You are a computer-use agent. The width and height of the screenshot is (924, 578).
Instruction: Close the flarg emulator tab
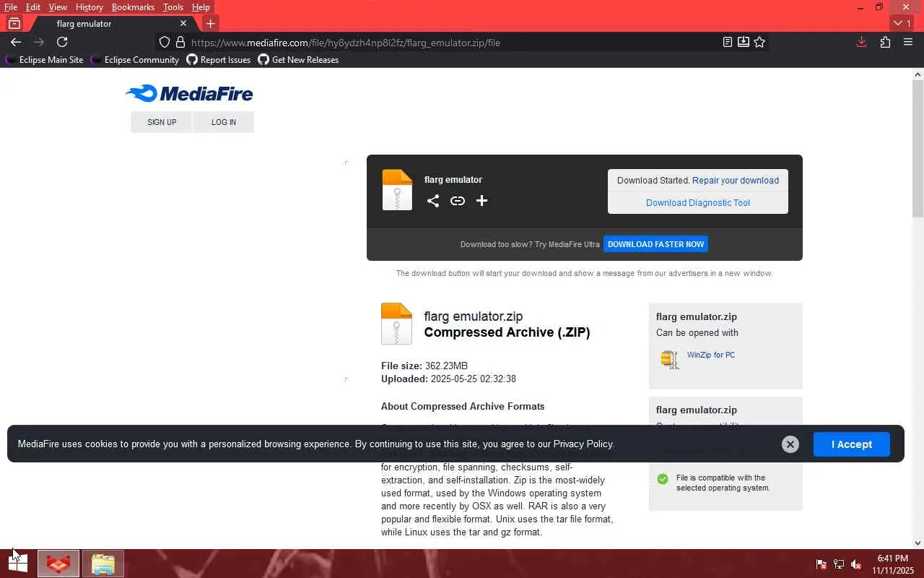[x=183, y=24]
